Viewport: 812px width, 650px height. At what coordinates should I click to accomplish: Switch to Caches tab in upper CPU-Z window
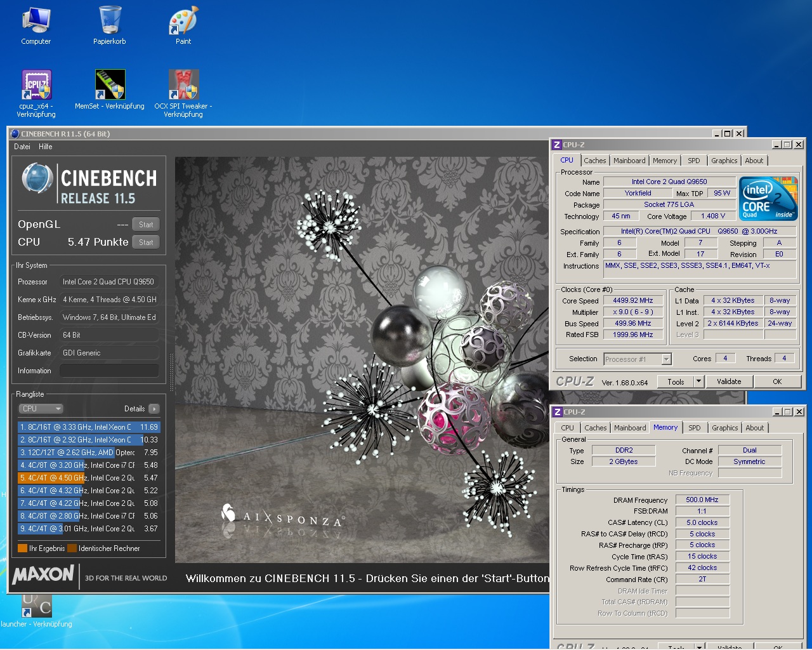595,161
